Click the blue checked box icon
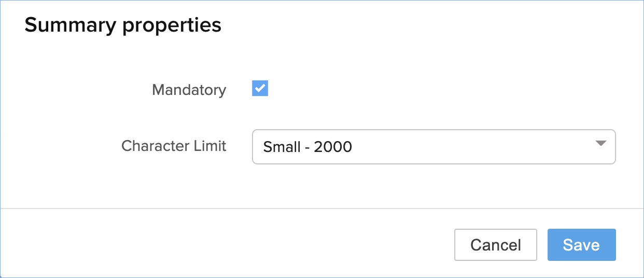Image resolution: width=644 pixels, height=278 pixels. pos(260,89)
